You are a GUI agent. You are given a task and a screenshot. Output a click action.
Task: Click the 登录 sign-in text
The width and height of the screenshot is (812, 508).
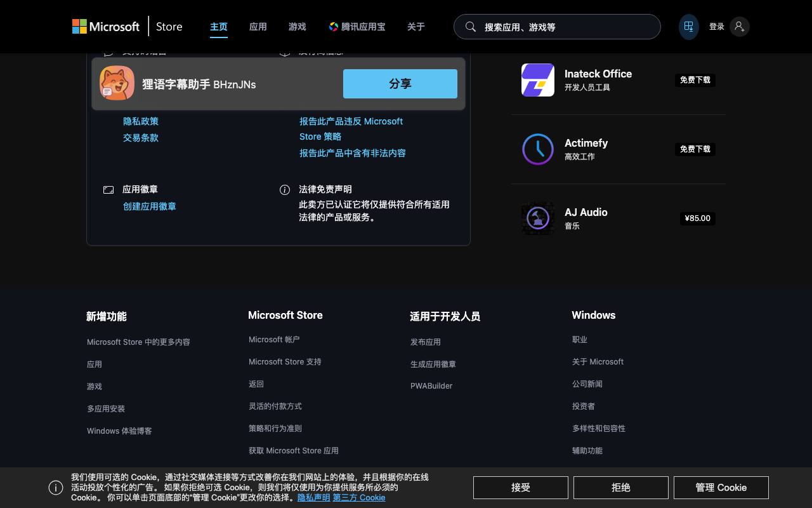[717, 27]
